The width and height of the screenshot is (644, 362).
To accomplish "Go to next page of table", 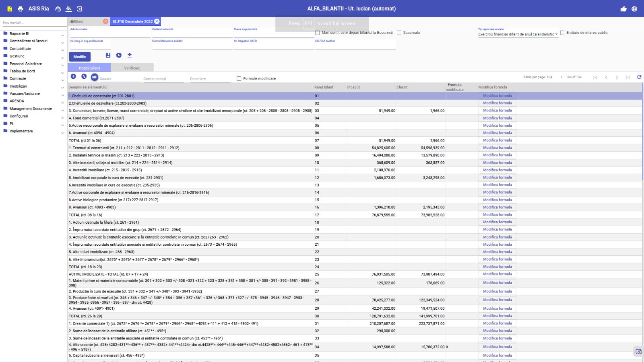I will [617, 77].
